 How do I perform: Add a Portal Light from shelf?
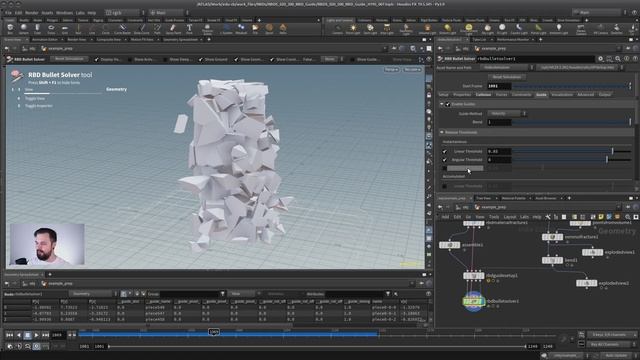(x=538, y=29)
